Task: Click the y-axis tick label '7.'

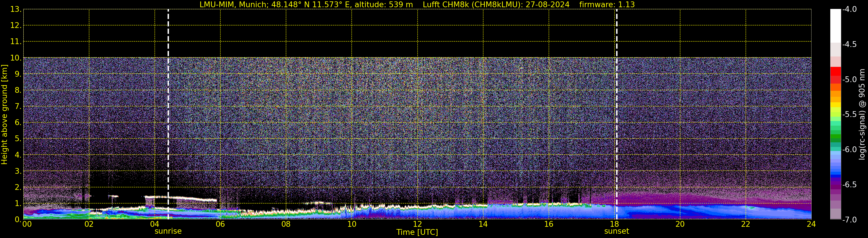Action: coord(18,107)
